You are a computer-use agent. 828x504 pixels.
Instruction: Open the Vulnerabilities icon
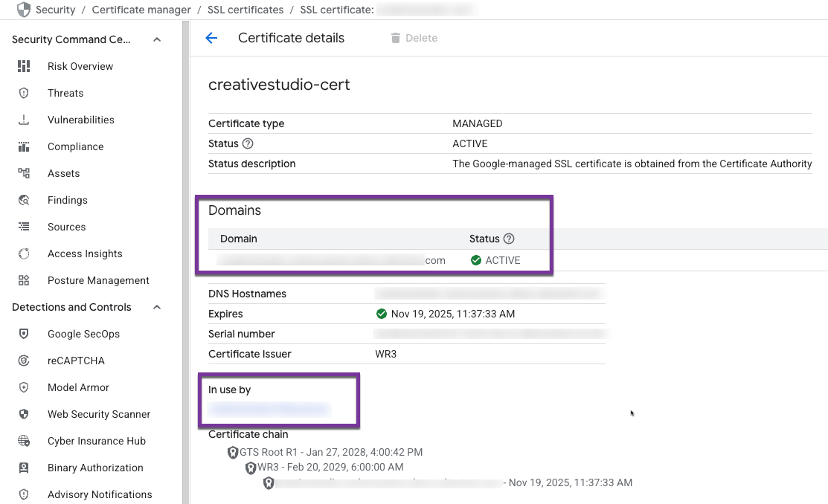click(x=24, y=120)
